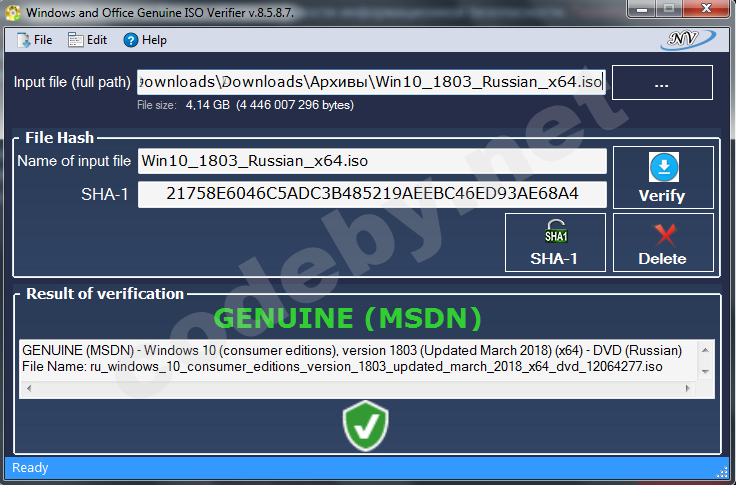Screen dimensions: 736x485
Task: Click the Ready status bar text
Action: pos(30,468)
